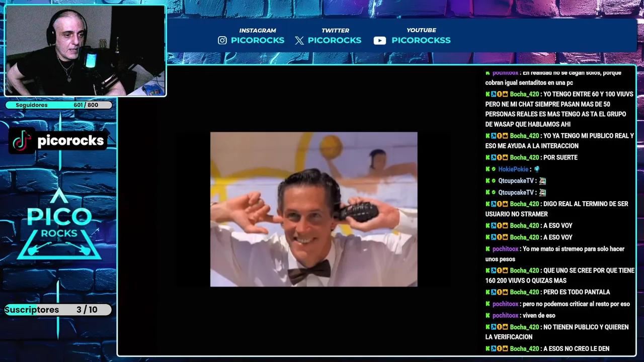The image size is (644, 362).
Task: Open the PICOROCKSS YouTube handle
Action: 421,40
